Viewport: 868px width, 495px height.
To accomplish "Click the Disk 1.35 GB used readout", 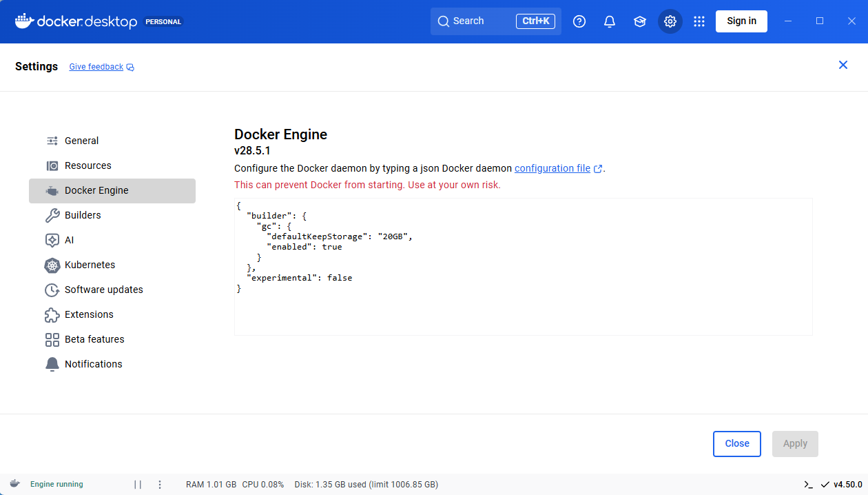I will click(x=366, y=485).
